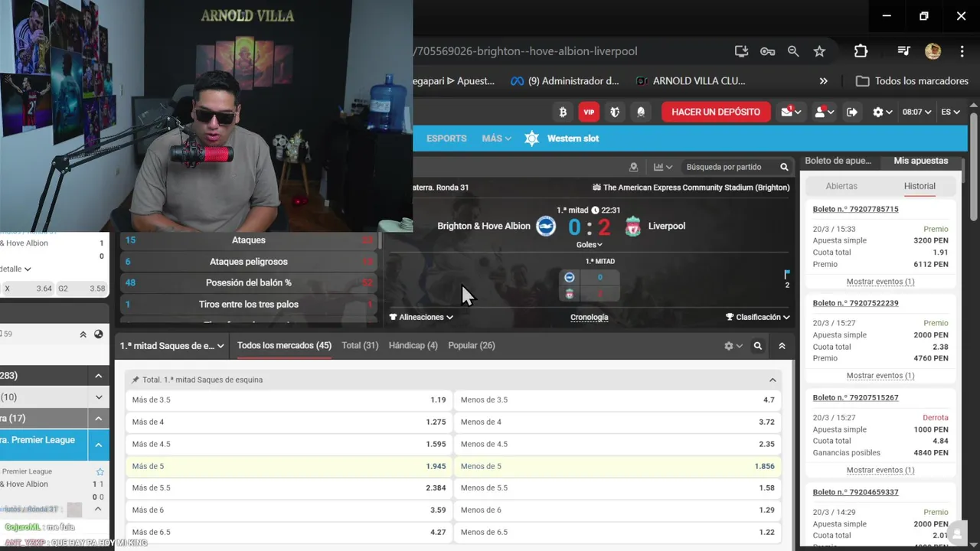Click the rocket icon in site header
This screenshot has width=980, height=551.
[641, 112]
